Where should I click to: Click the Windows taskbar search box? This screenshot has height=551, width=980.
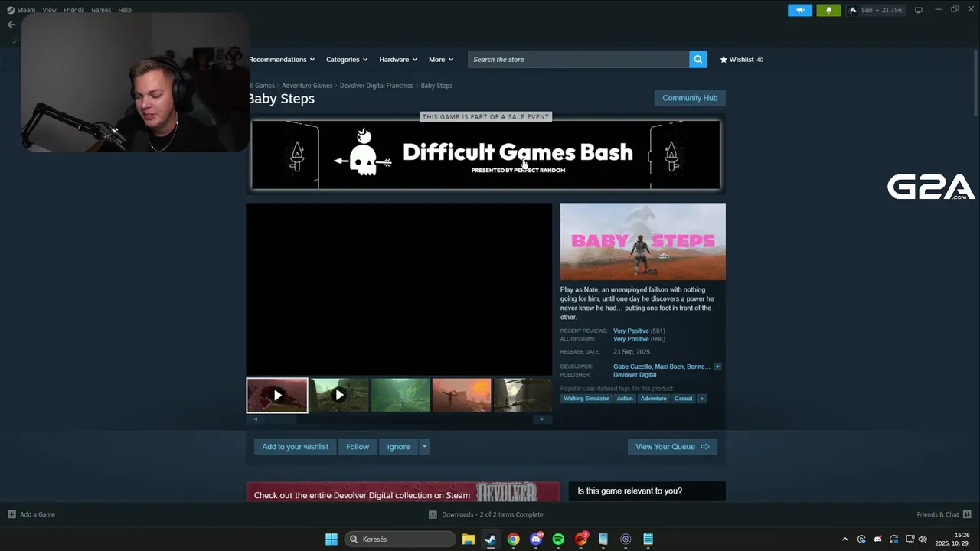400,540
